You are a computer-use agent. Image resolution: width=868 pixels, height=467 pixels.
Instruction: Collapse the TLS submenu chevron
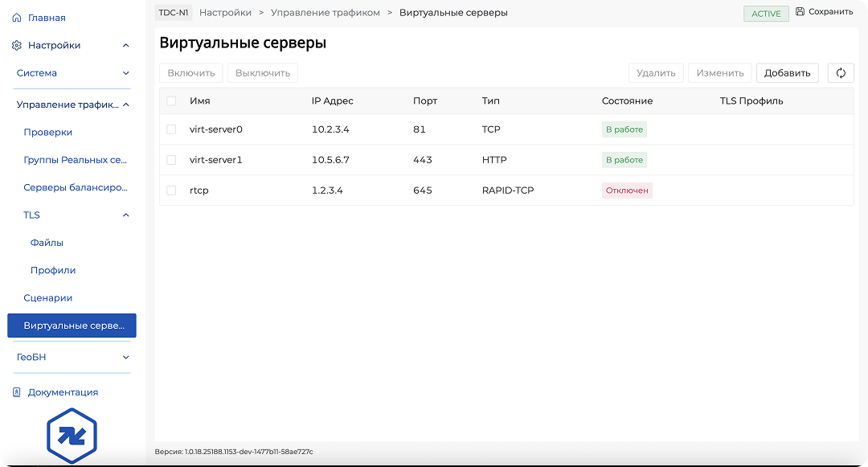125,215
